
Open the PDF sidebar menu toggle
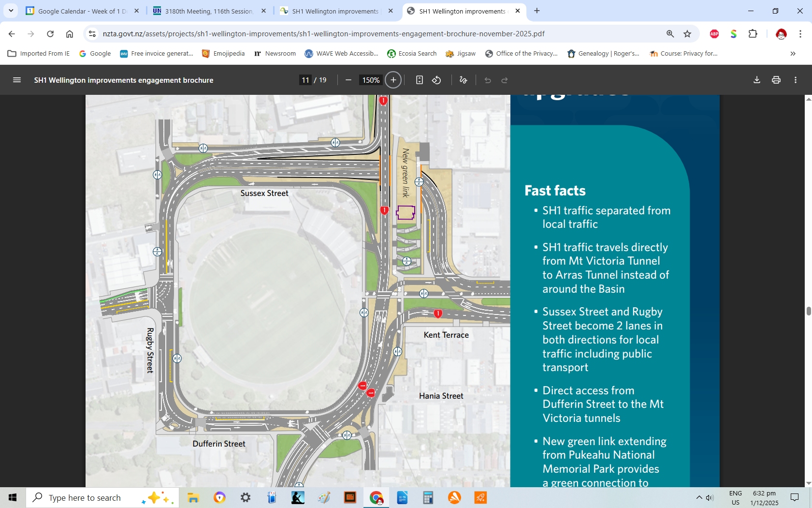(x=17, y=80)
